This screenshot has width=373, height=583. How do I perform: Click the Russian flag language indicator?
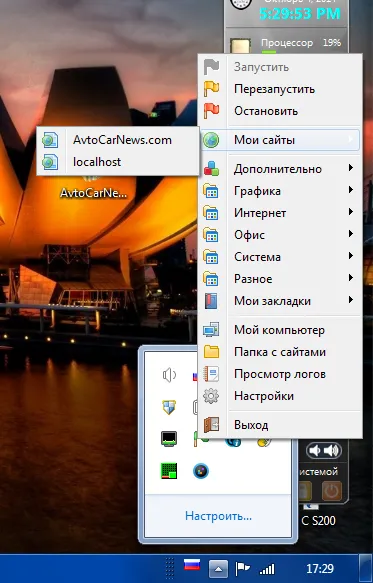coord(192,566)
